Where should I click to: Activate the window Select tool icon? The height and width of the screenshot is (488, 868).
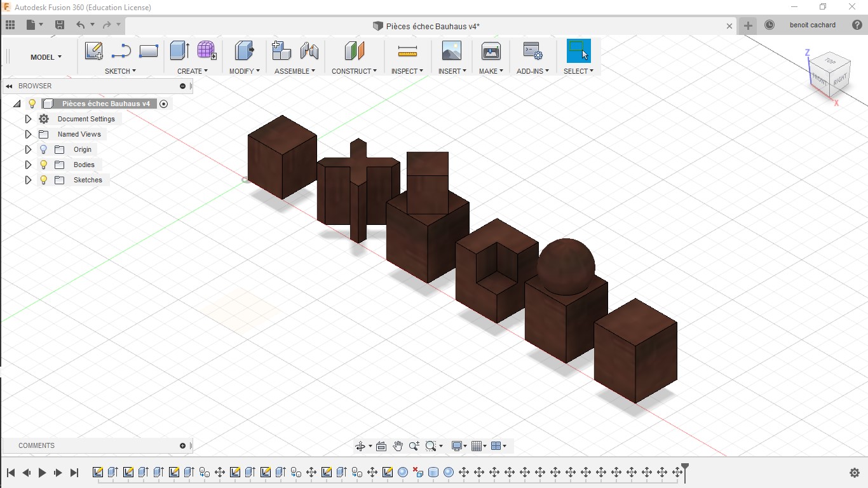(578, 51)
